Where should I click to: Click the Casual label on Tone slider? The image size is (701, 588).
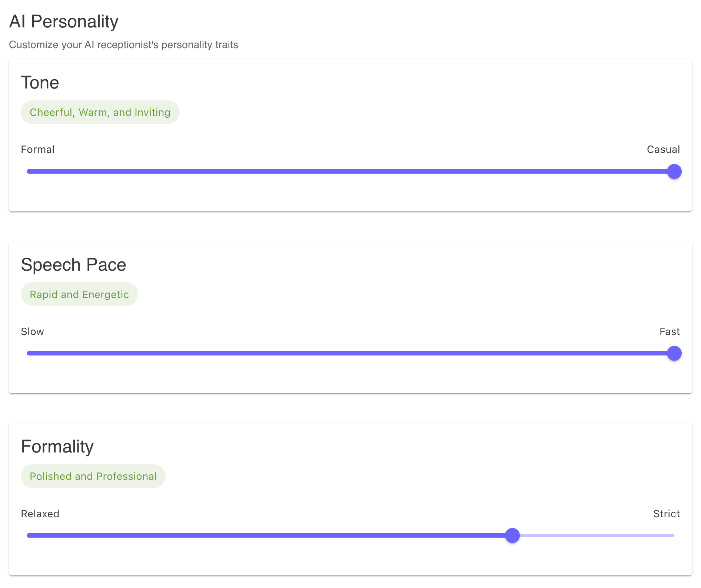[663, 149]
